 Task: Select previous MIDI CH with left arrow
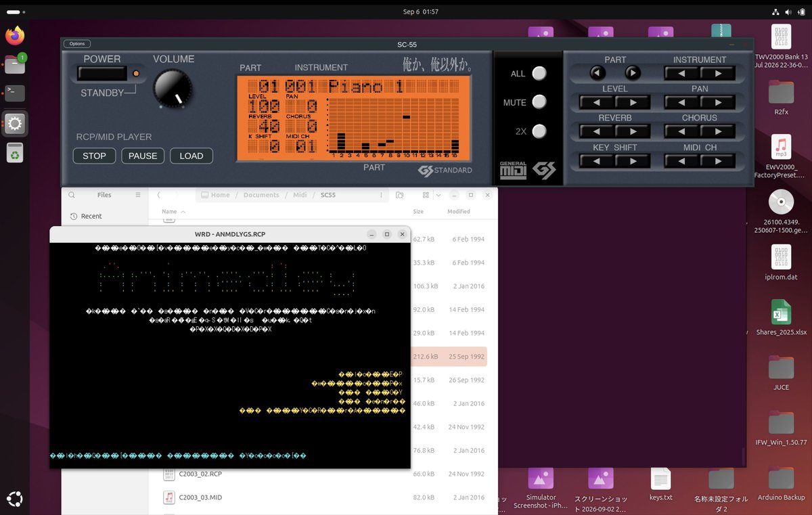point(681,161)
